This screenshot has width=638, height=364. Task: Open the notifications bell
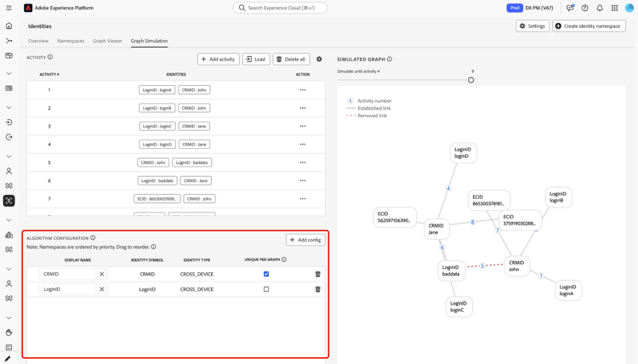point(600,8)
